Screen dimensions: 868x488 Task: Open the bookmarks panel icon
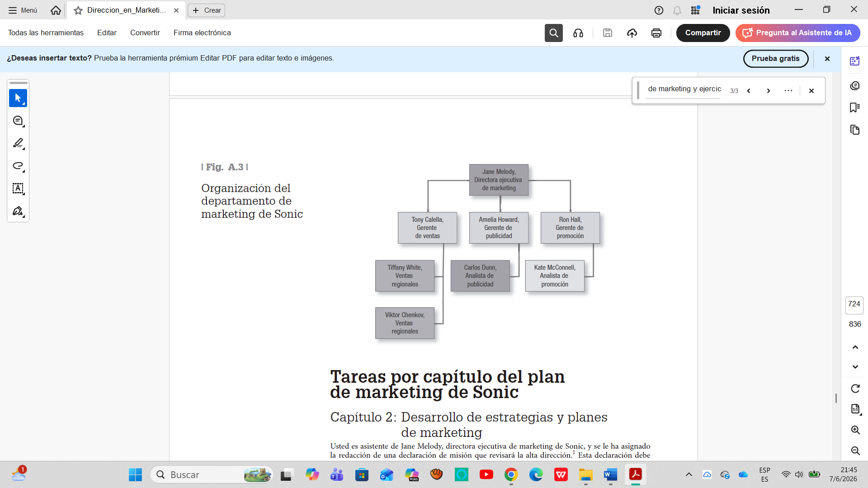pyautogui.click(x=854, y=108)
